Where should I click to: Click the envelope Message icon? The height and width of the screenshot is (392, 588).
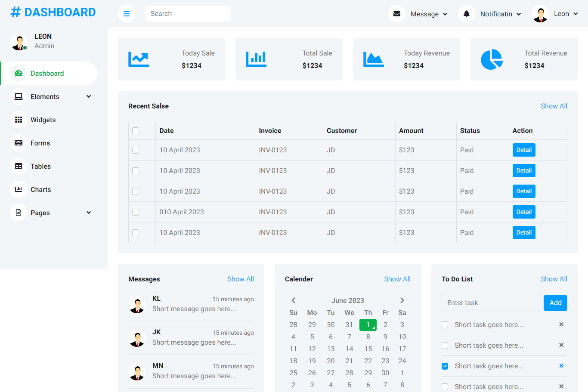397,14
